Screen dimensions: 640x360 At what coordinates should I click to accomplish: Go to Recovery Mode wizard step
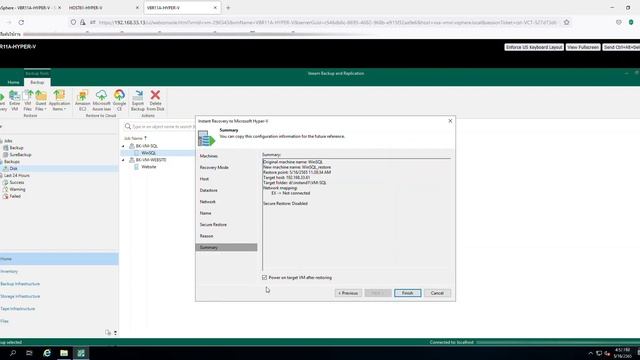[214, 167]
